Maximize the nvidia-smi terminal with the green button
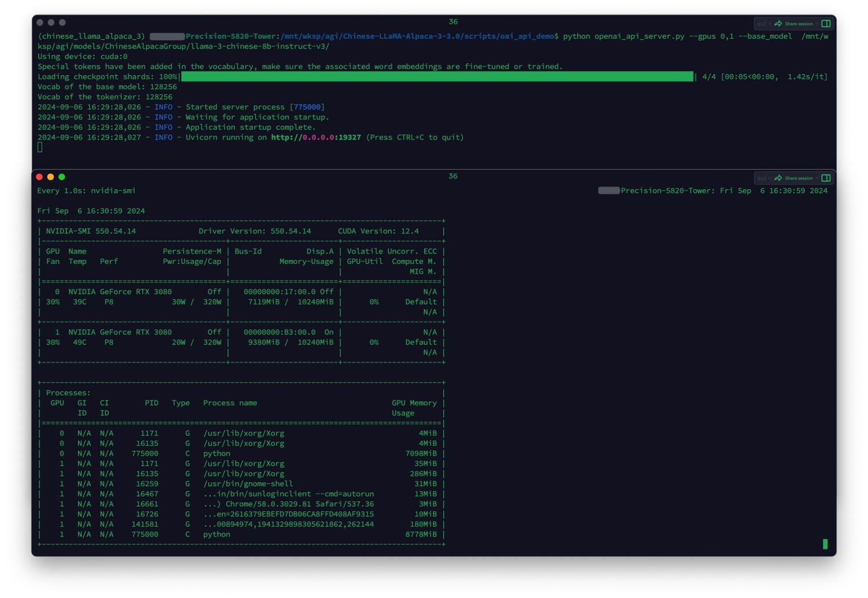This screenshot has height=598, width=868. 62,177
